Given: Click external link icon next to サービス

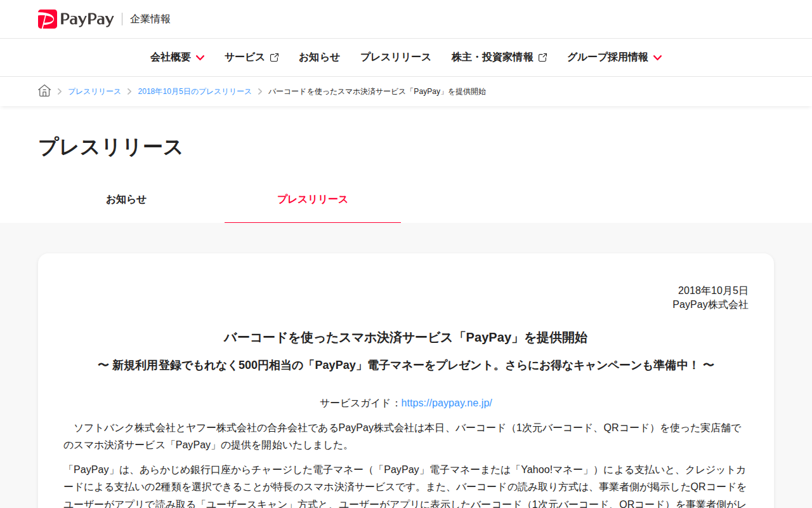Looking at the screenshot, I should click(x=274, y=57).
